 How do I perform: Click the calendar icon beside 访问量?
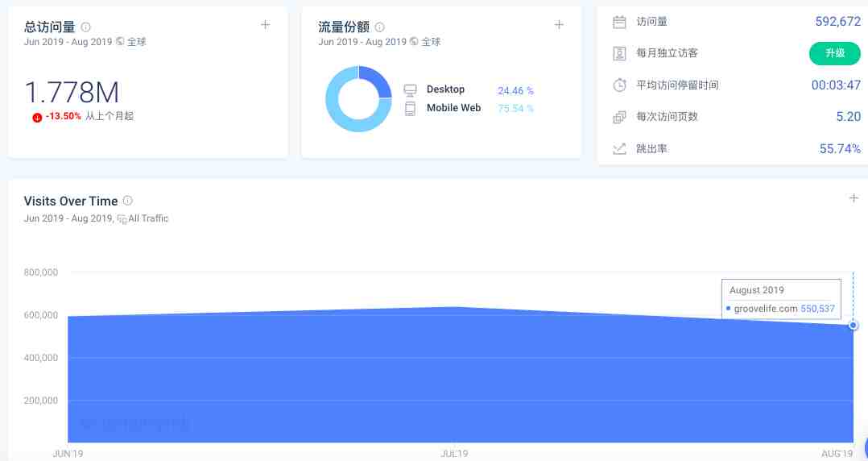[619, 23]
